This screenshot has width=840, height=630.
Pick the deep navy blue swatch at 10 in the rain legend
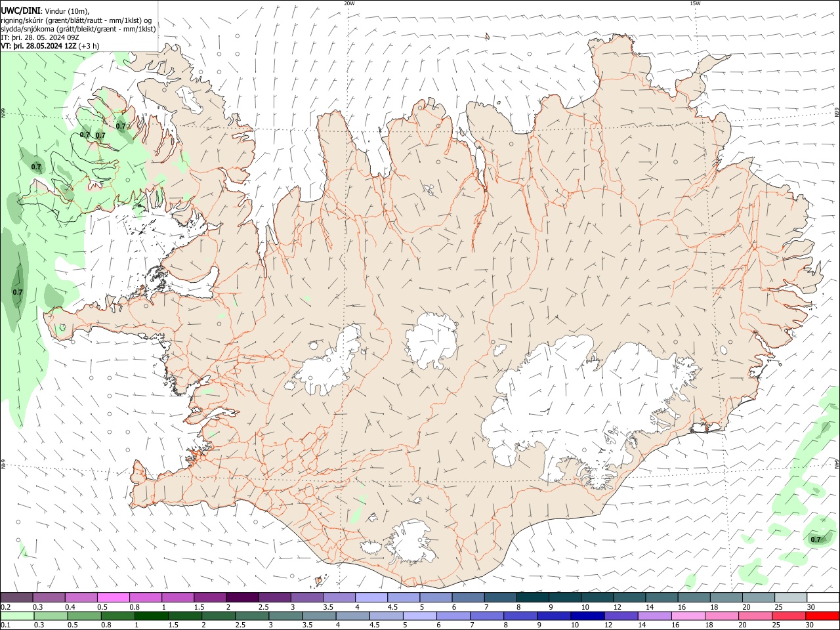pos(587,616)
